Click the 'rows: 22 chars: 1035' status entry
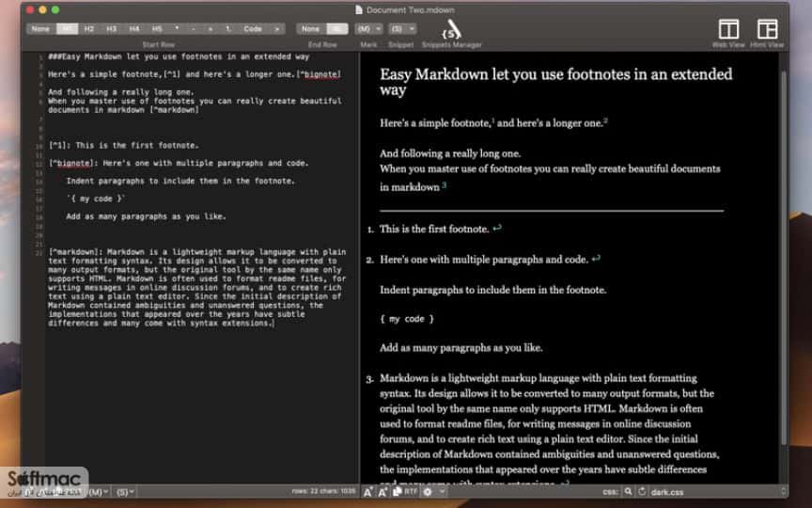Viewport: 812px width, 508px height. pos(323,490)
